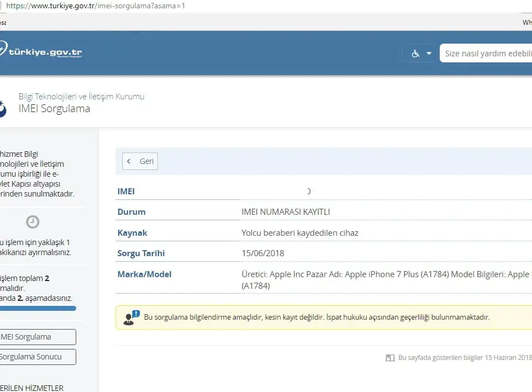This screenshot has width=532, height=392.
Task: Click the 'IMEI NUMARASI KAYITLI' status text
Action: click(x=286, y=212)
